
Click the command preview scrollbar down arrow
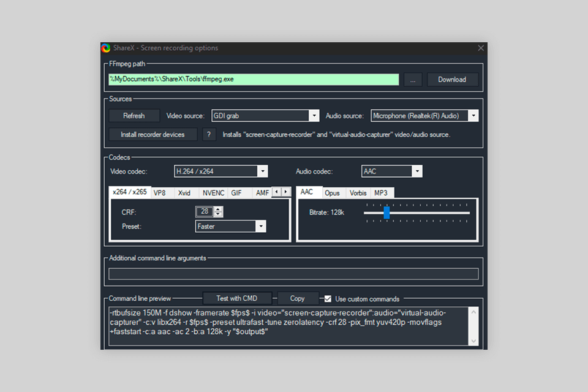473,341
